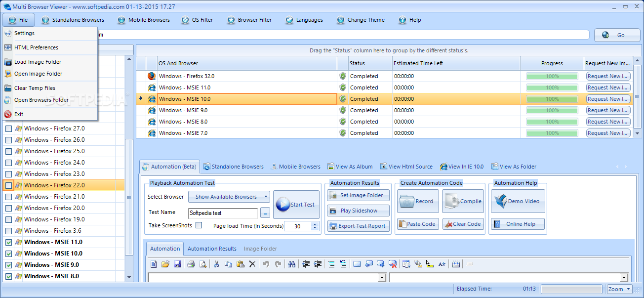Screen dimensions: 644x298
Task: Choose HTML Preferences in File menu
Action: tap(49, 47)
